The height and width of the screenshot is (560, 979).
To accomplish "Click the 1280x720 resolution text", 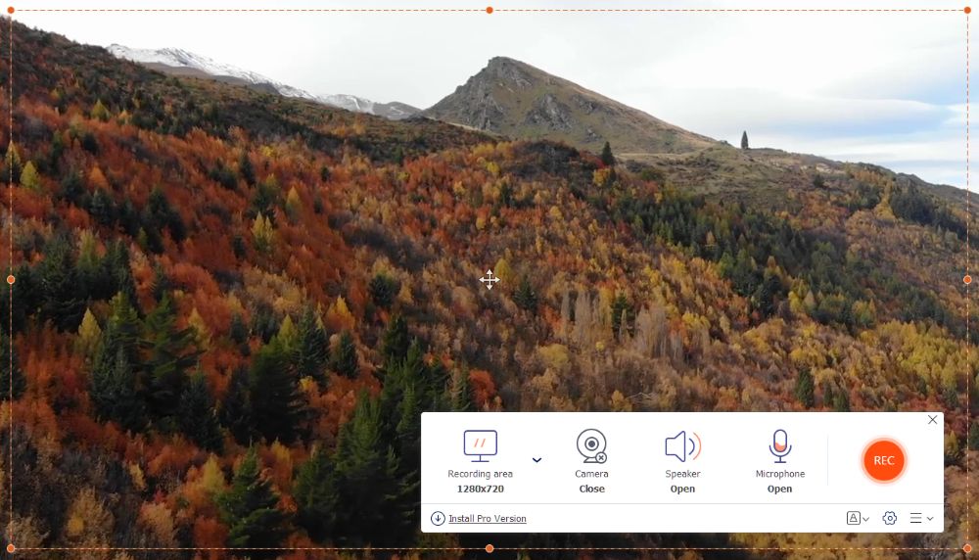I will 480,489.
